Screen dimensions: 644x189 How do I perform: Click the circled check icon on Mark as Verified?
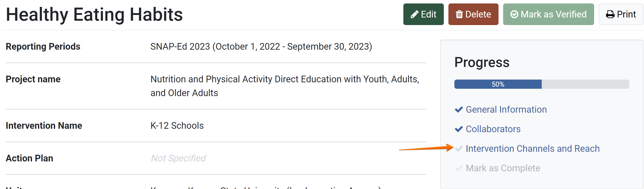514,14
